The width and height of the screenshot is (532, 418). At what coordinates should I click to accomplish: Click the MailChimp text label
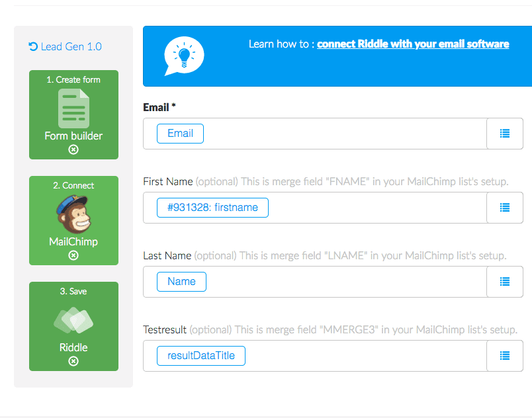pos(73,241)
